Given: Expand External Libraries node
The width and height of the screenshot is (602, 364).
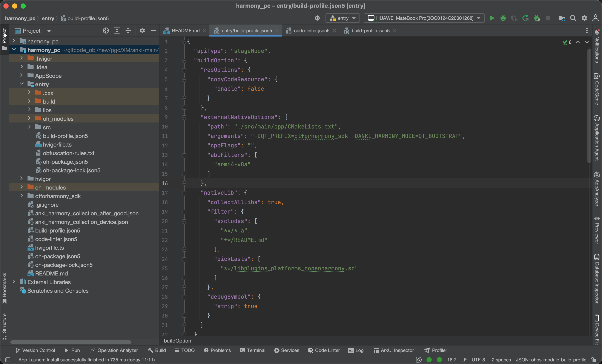Looking at the screenshot, I should click(x=14, y=282).
